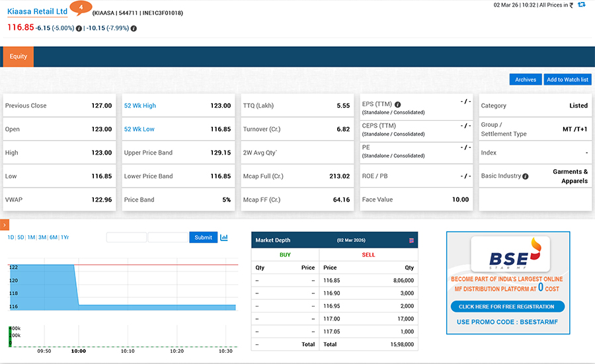Click the first date input field
Viewport: 595px width, 364px height.
click(x=126, y=237)
